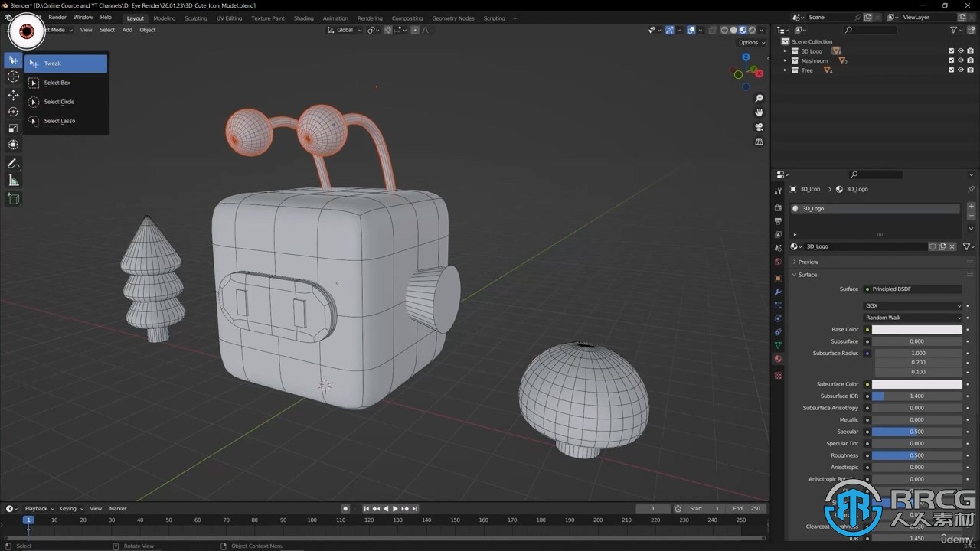Expand the 3D Logo collection
The height and width of the screenshot is (551, 980).
785,51
